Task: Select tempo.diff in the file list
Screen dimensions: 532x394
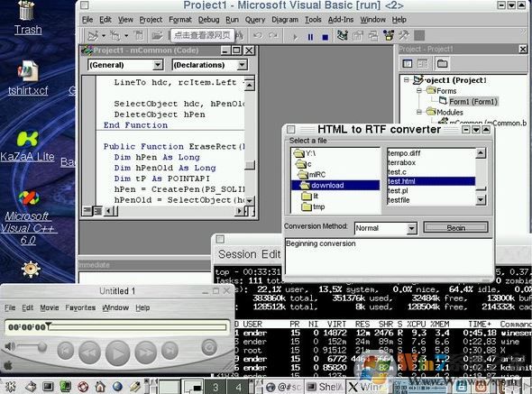Action: point(404,153)
